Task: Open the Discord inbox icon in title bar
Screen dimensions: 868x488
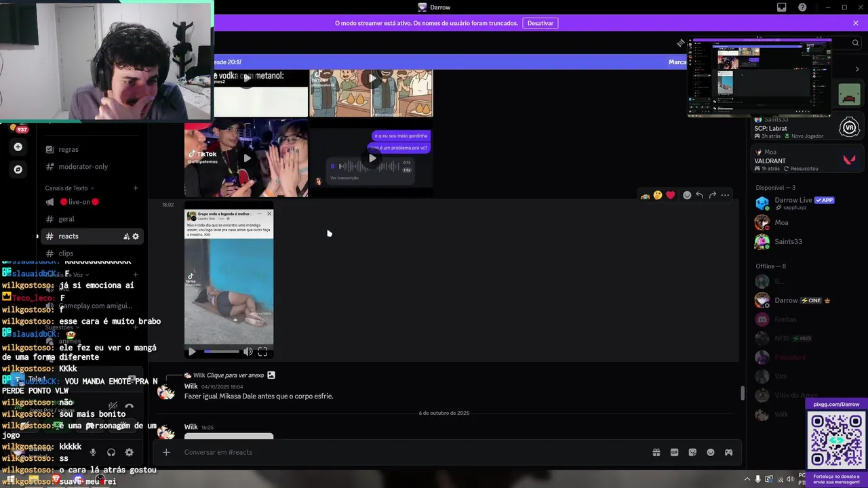Action: click(x=782, y=7)
